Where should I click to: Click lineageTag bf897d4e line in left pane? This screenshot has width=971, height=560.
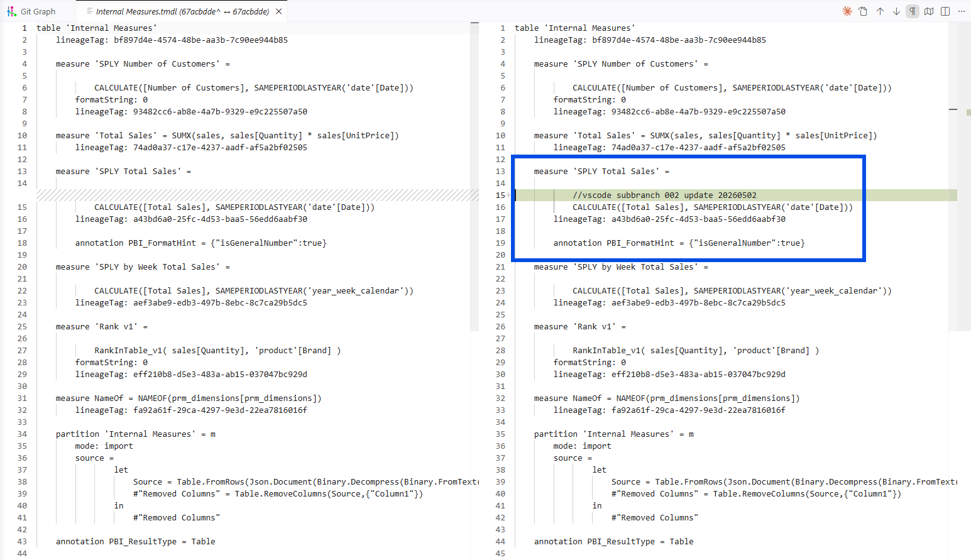click(172, 40)
